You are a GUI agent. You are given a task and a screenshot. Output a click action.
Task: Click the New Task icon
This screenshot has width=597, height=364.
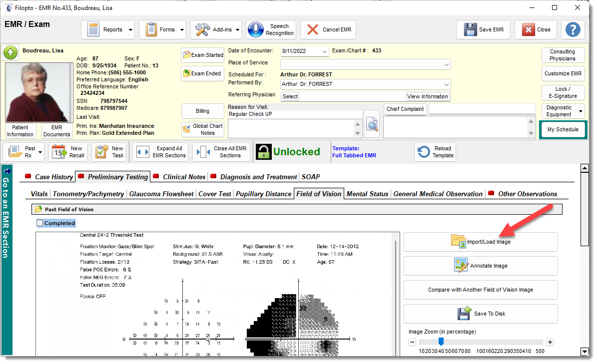click(101, 152)
